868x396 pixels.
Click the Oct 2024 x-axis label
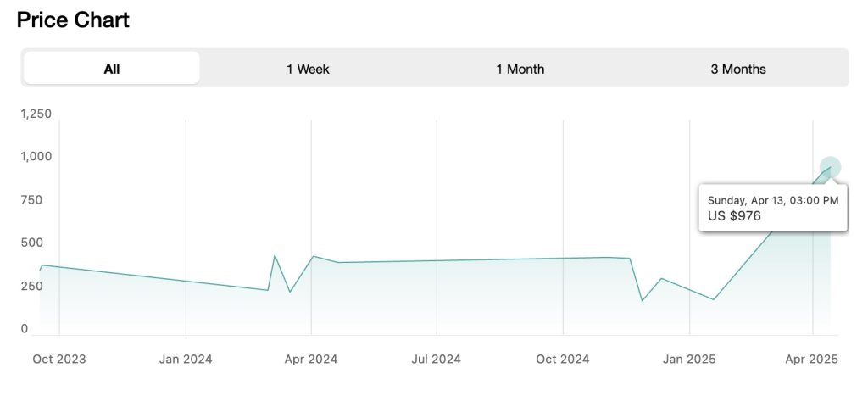[x=563, y=360]
